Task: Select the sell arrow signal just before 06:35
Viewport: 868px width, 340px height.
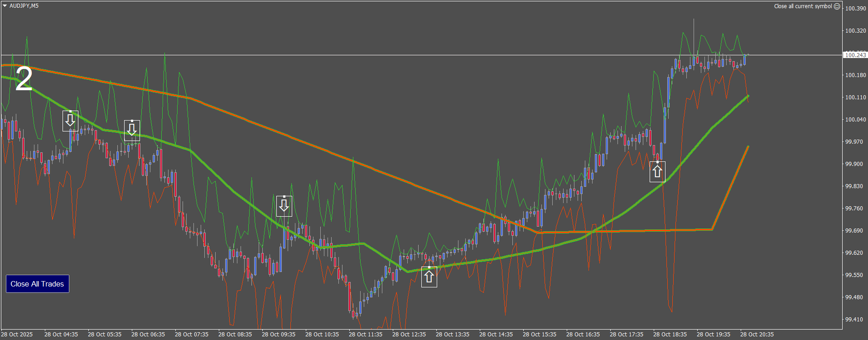Action: pyautogui.click(x=132, y=130)
